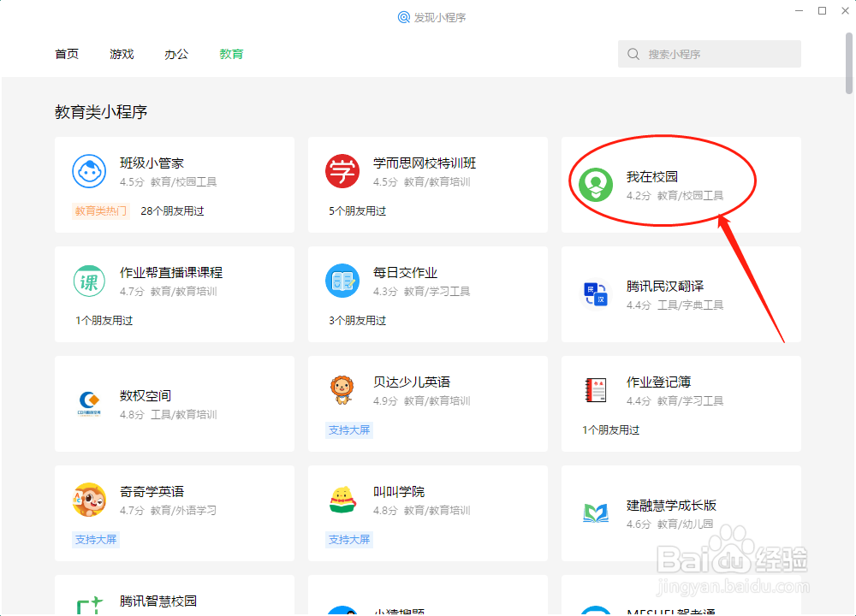Minimize the 发现小程序 window

800,11
